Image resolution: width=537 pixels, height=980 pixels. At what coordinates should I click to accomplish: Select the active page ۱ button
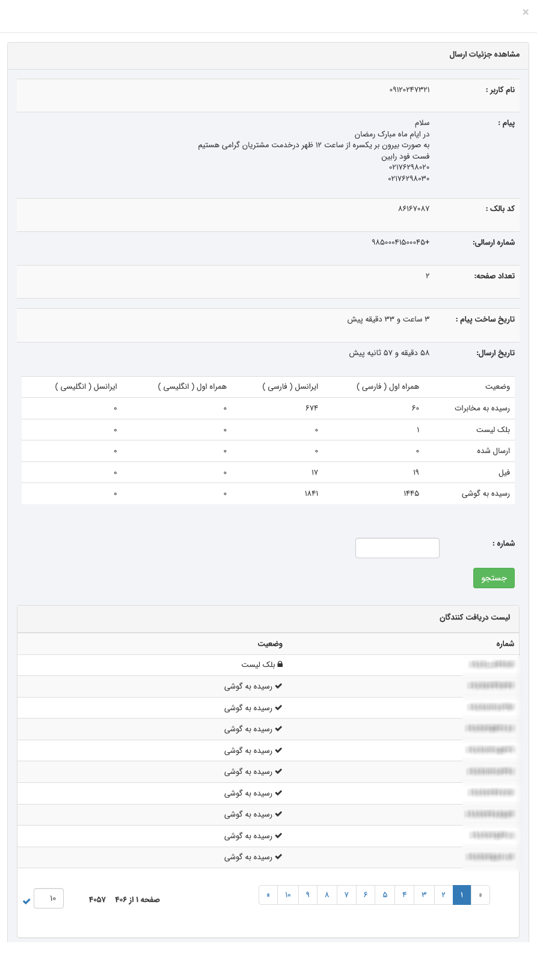462,895
